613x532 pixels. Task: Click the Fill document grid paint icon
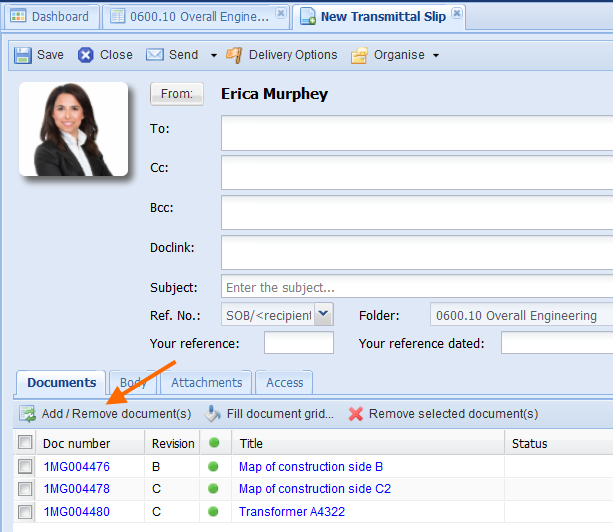pyautogui.click(x=212, y=414)
